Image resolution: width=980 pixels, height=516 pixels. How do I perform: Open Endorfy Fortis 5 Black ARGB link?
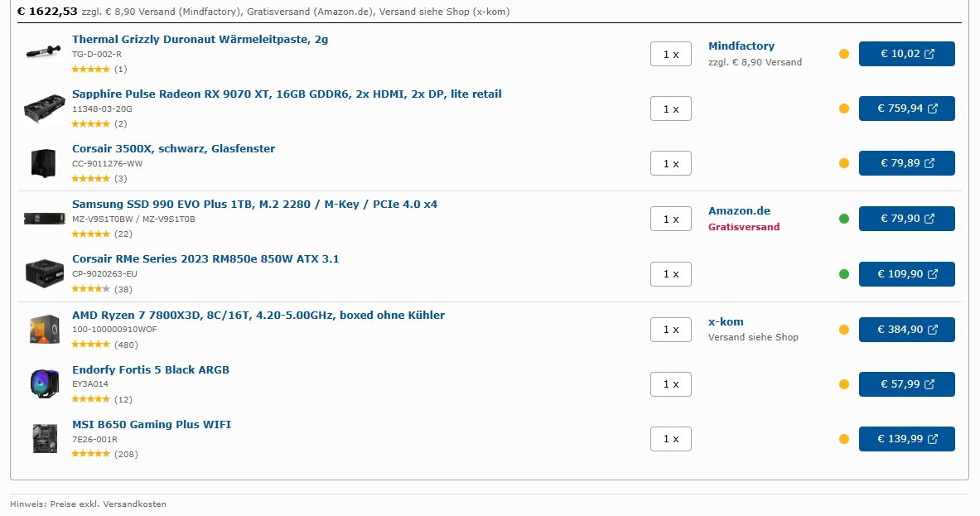[x=151, y=370]
